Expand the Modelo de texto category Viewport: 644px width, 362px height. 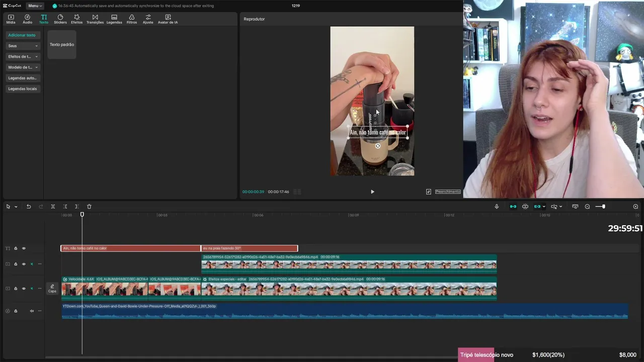23,67
